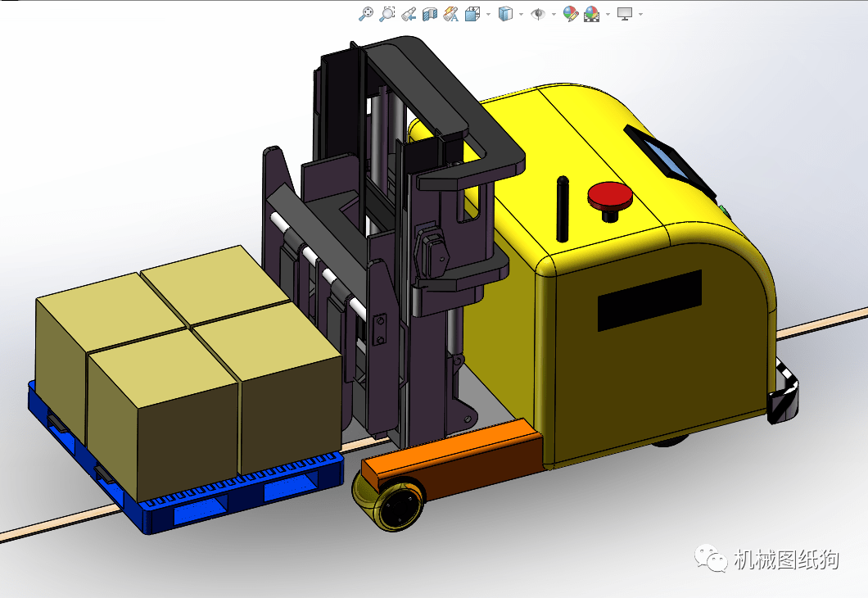Viewport: 868px width, 598px height.
Task: Open Dynamic Annotation Views
Action: click(x=450, y=14)
